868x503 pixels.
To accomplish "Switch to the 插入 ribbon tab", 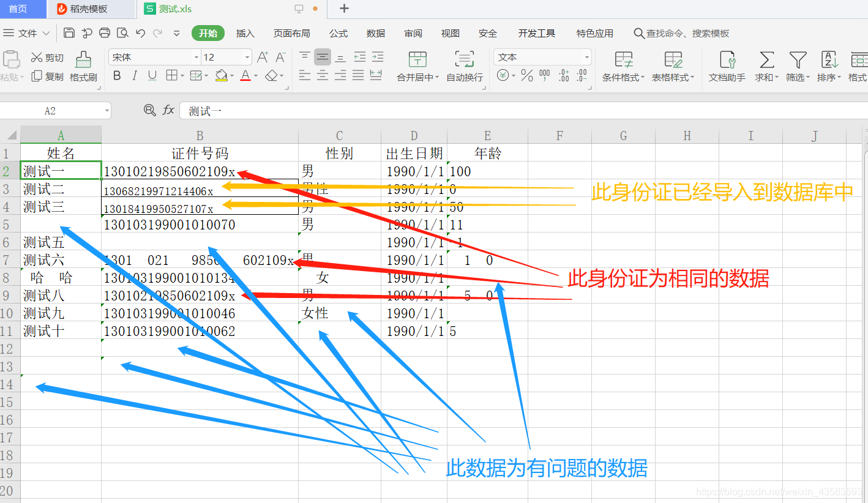I will (245, 33).
